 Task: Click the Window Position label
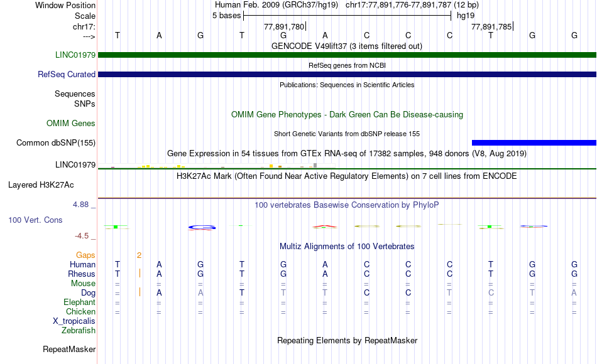[65, 5]
